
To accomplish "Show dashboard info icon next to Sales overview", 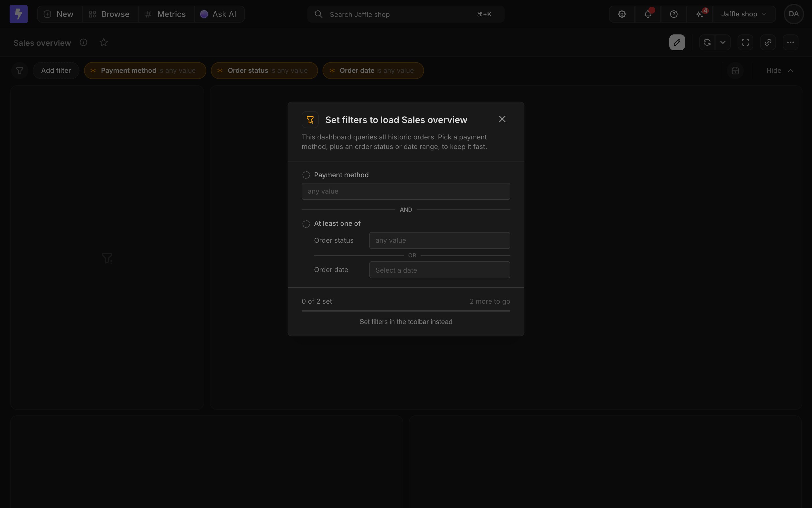I will [83, 42].
